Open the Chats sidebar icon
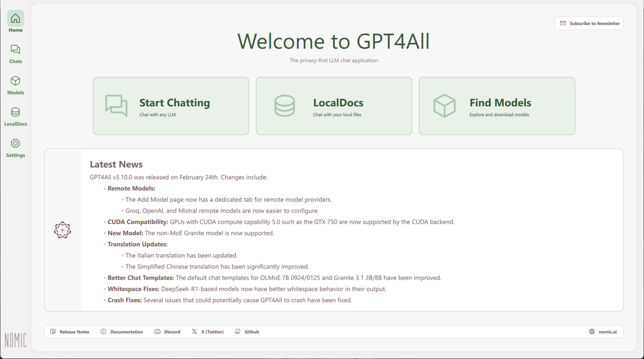Viewport: 644px width, 359px height. pyautogui.click(x=16, y=49)
